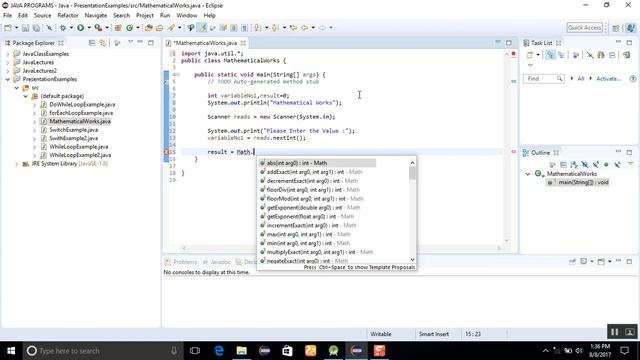Open the Navigate menu
This screenshot has height=360, width=640.
[96, 16]
